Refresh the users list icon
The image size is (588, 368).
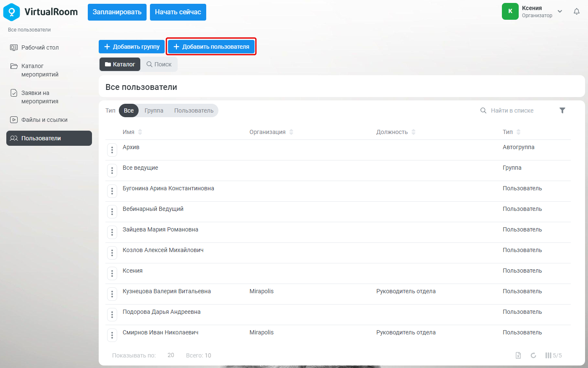(x=533, y=355)
